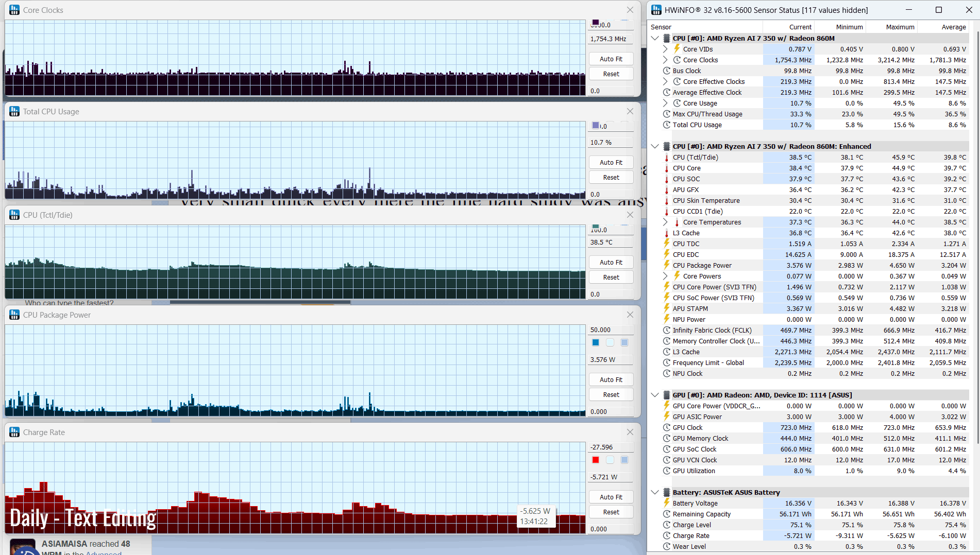The image size is (980, 555).
Task: Pick the red line color in Charge Rate
Action: click(x=596, y=460)
